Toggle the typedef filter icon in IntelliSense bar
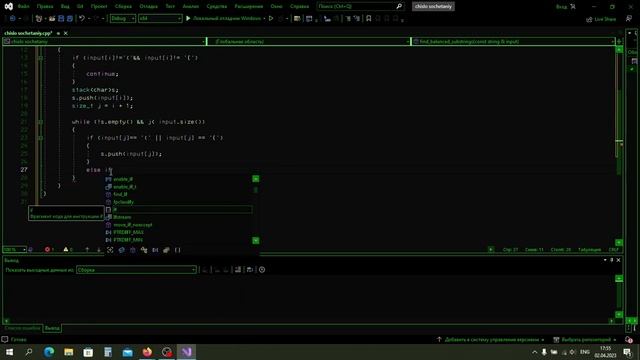This screenshot has width=640, height=360. click(x=144, y=250)
